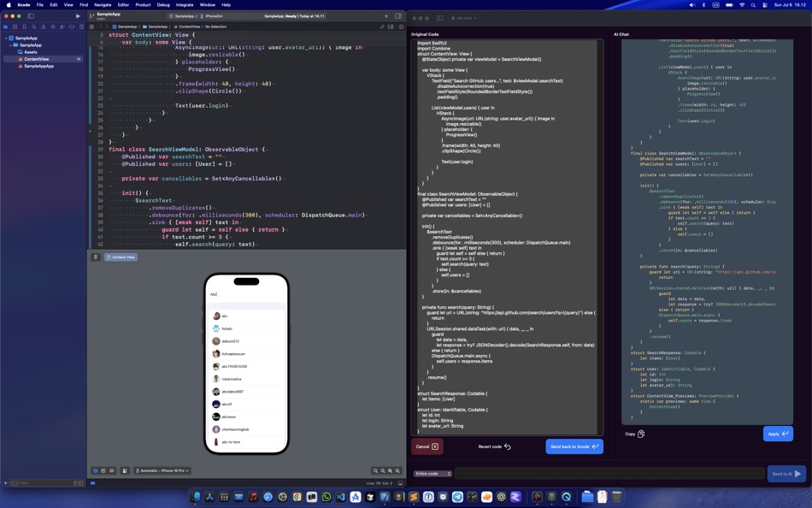Click Revert code

494,446
